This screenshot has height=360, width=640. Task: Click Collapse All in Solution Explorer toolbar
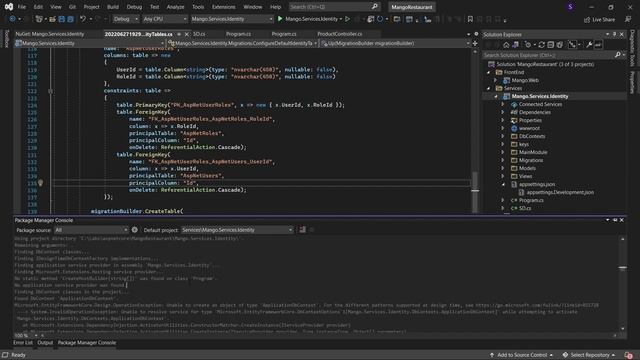[x=551, y=45]
